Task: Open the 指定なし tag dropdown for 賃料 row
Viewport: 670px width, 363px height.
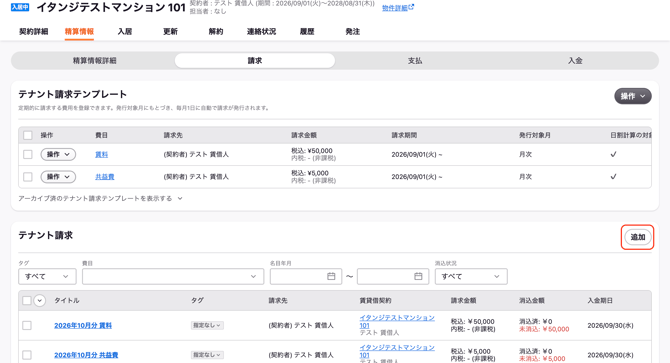Action: point(207,325)
